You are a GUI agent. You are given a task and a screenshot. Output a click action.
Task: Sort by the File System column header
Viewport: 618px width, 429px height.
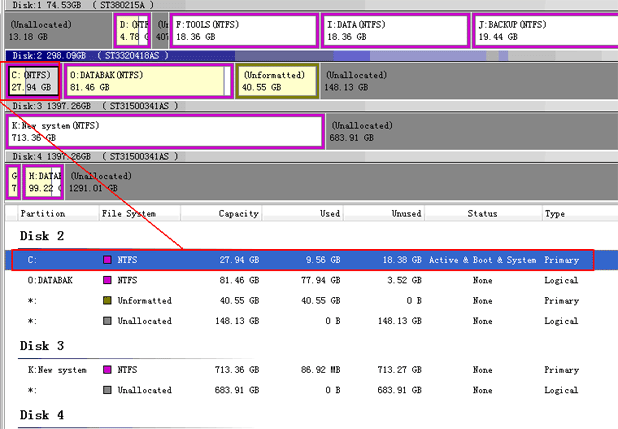(x=140, y=213)
